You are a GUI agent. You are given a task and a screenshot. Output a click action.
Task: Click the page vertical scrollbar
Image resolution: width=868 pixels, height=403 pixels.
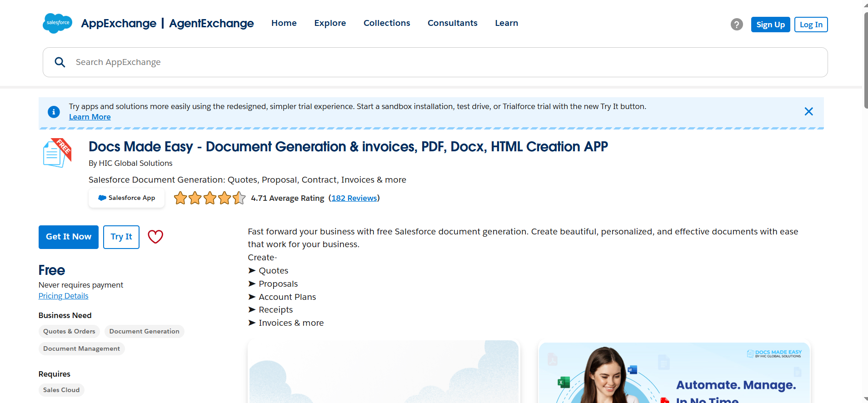(x=865, y=61)
